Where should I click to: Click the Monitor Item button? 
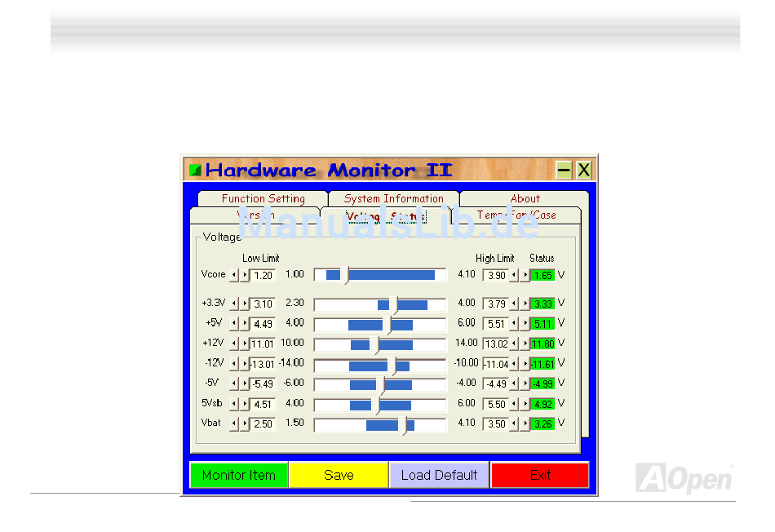click(239, 475)
